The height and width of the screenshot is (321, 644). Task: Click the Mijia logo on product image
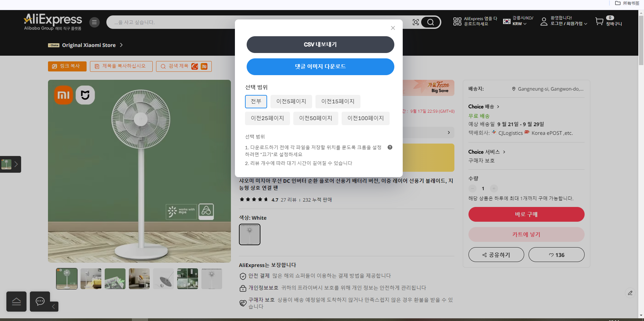[x=85, y=95]
